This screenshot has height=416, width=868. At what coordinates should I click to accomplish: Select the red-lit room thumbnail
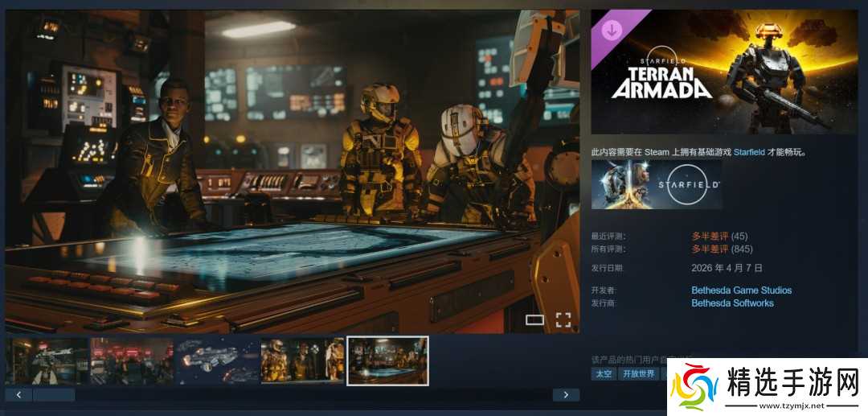133,361
